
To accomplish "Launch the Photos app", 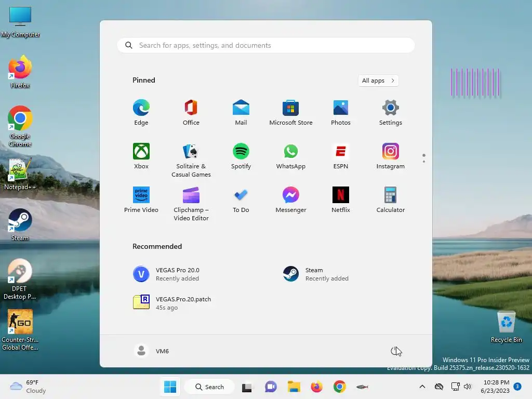I will pos(341,113).
